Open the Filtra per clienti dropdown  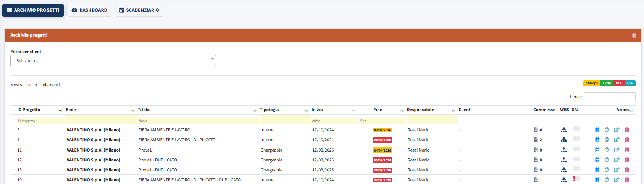coord(113,61)
